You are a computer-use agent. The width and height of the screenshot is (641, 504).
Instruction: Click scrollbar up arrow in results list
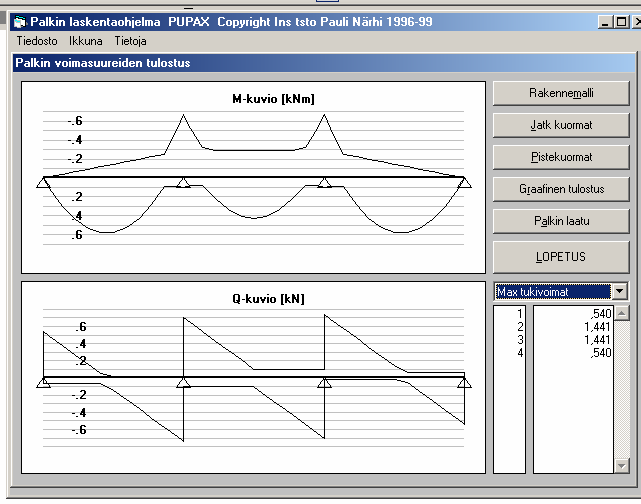[x=621, y=314]
